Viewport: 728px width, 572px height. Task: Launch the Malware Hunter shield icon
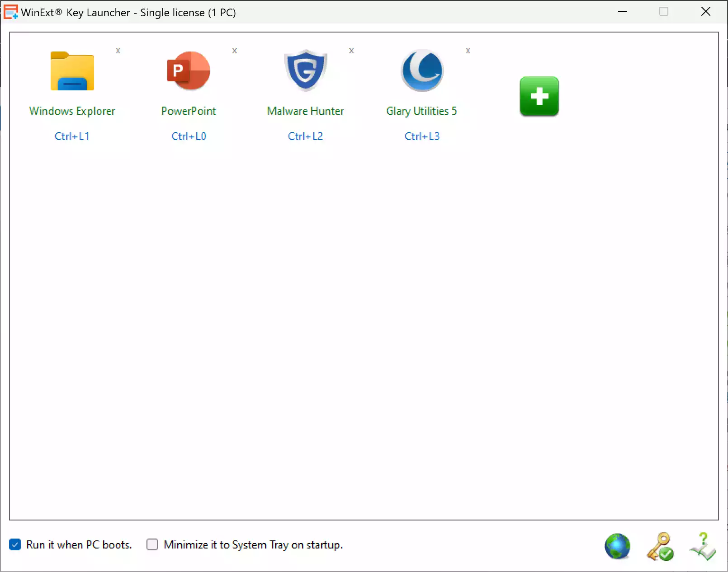point(306,70)
